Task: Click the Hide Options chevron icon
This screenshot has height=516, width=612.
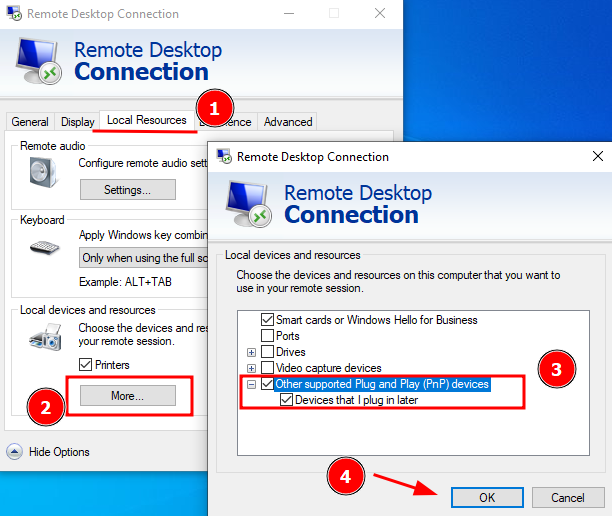Action: tap(16, 452)
